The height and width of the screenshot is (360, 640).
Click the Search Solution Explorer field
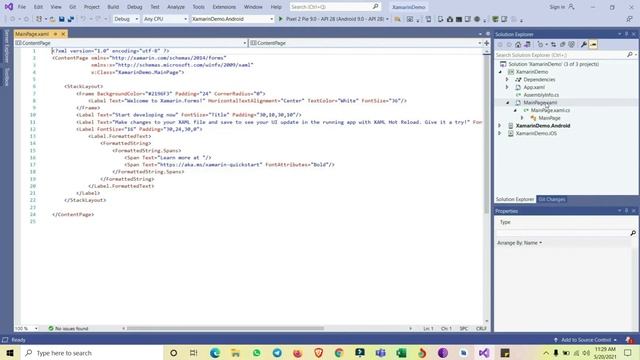coord(565,55)
